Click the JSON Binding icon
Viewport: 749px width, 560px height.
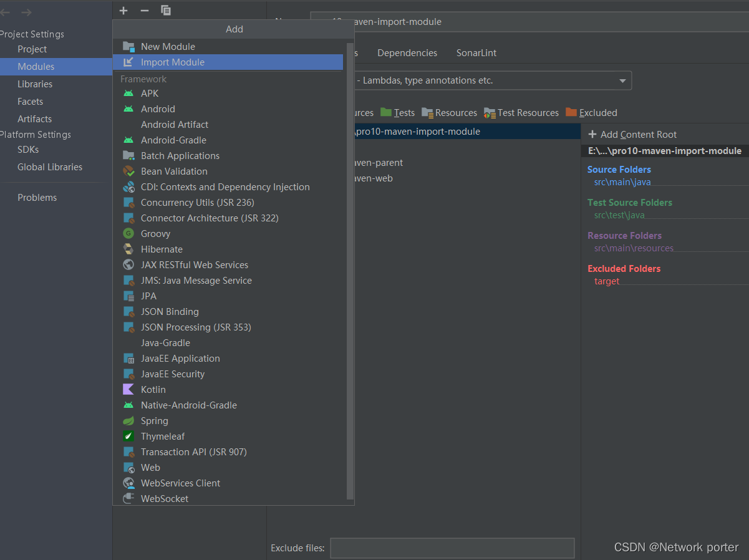click(128, 312)
